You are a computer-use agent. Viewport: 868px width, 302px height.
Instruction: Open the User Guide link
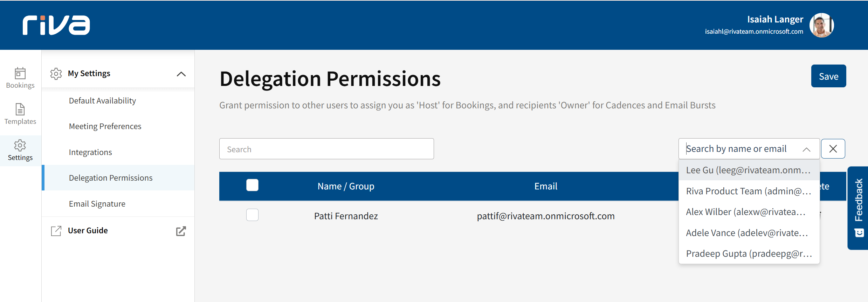(88, 230)
